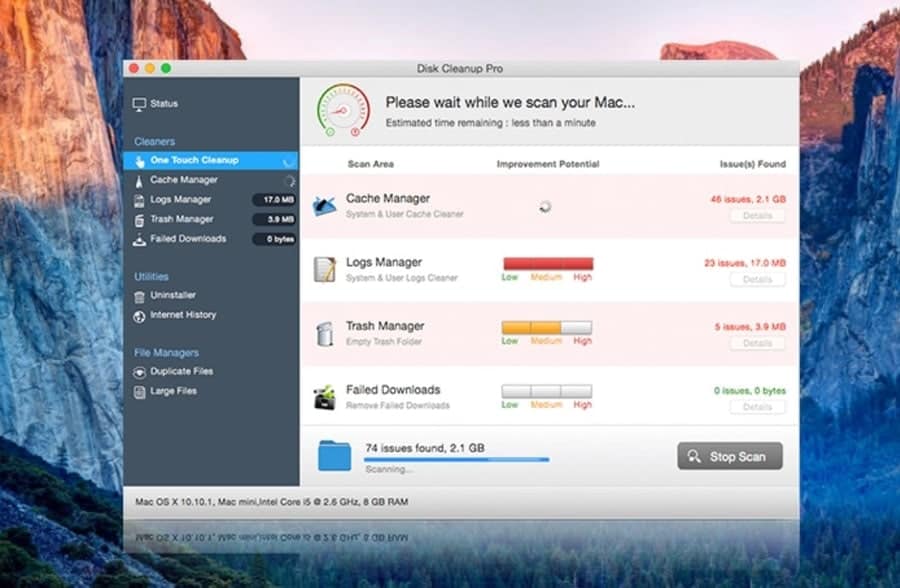This screenshot has width=900, height=588.
Task: Click Details for Logs Manager
Action: [x=757, y=280]
